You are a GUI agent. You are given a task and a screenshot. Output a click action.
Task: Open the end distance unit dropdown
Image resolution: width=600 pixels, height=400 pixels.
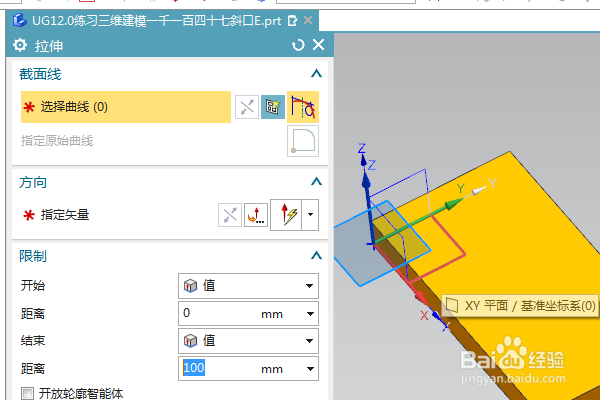[x=310, y=369]
